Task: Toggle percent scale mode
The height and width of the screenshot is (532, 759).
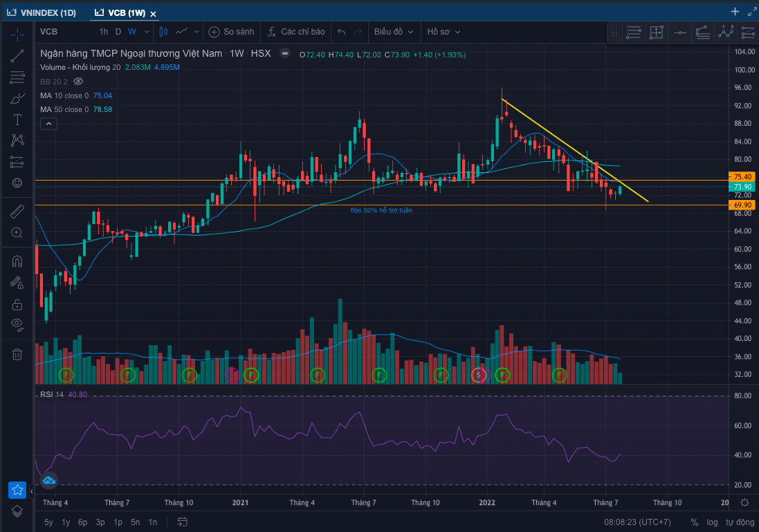Action: (694, 522)
